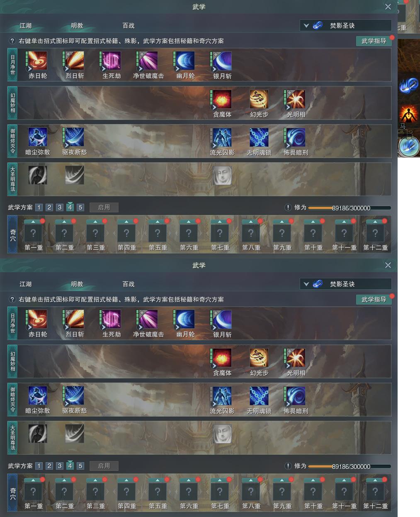The height and width of the screenshot is (517, 420).
Task: Click the 修为 progress bar in upper window
Action: point(350,208)
